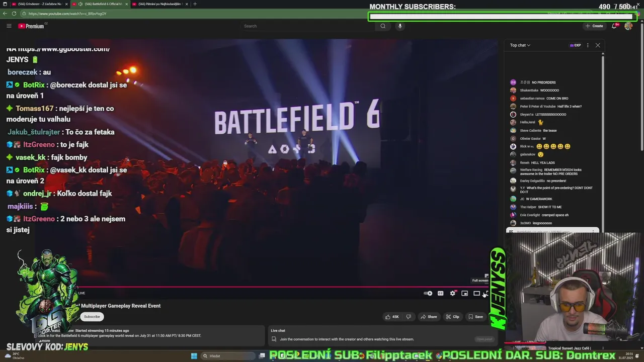This screenshot has width=644, height=362.
Task: Enable the miniplayer
Action: coord(464,294)
